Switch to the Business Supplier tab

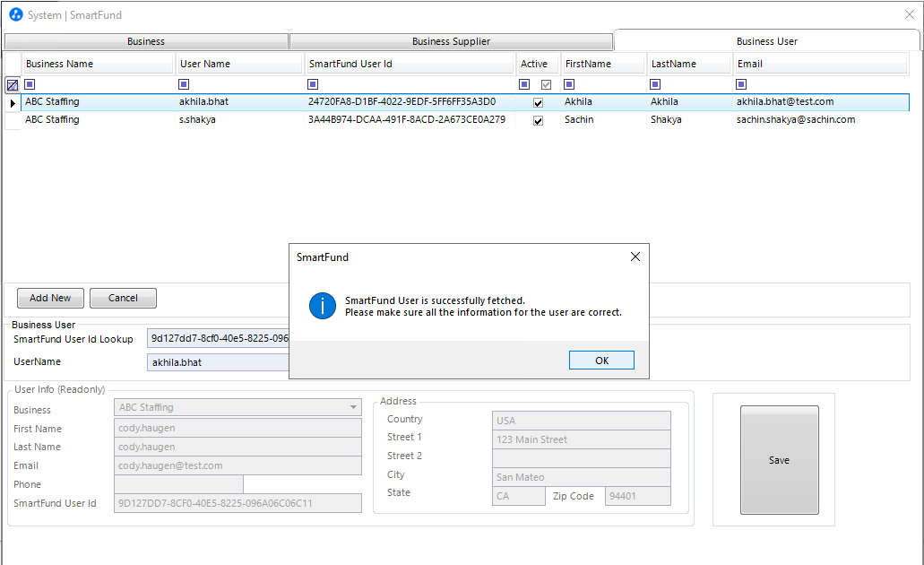pos(452,41)
